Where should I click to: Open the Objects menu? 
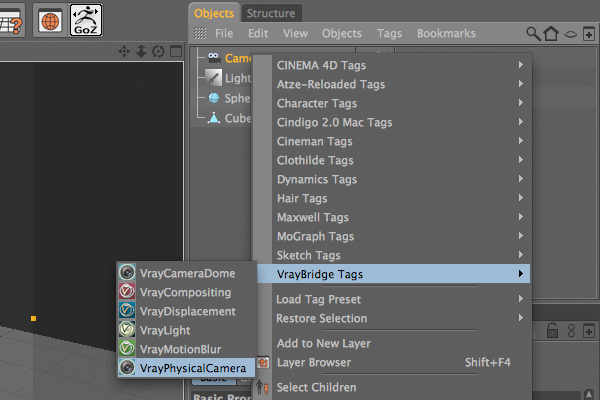pyautogui.click(x=342, y=33)
